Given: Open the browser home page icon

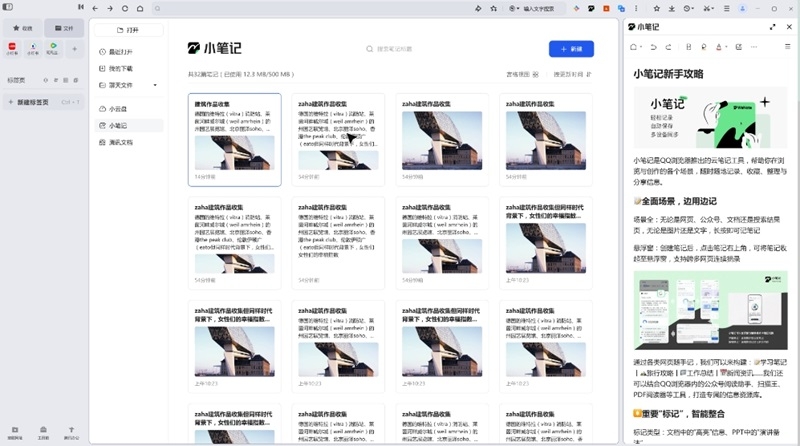Looking at the screenshot, I should 140,8.
